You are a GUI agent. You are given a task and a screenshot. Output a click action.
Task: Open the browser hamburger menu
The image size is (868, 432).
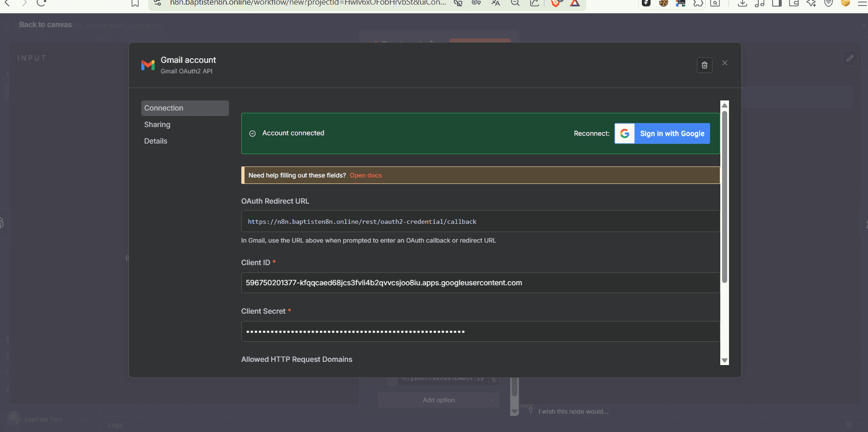pos(862,3)
